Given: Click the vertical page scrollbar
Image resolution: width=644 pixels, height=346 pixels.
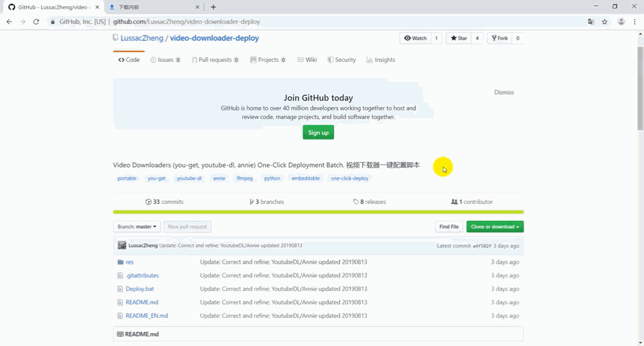Looking at the screenshot, I should point(641,88).
